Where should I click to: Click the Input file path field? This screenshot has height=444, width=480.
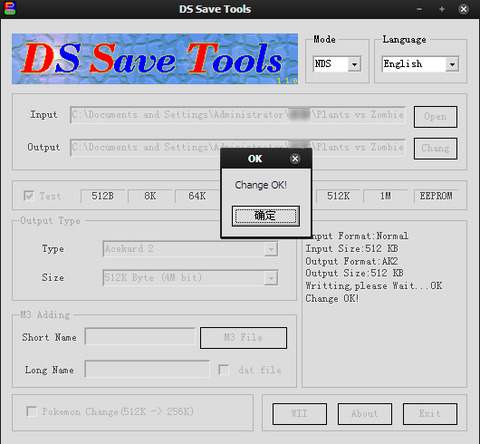[238, 115]
